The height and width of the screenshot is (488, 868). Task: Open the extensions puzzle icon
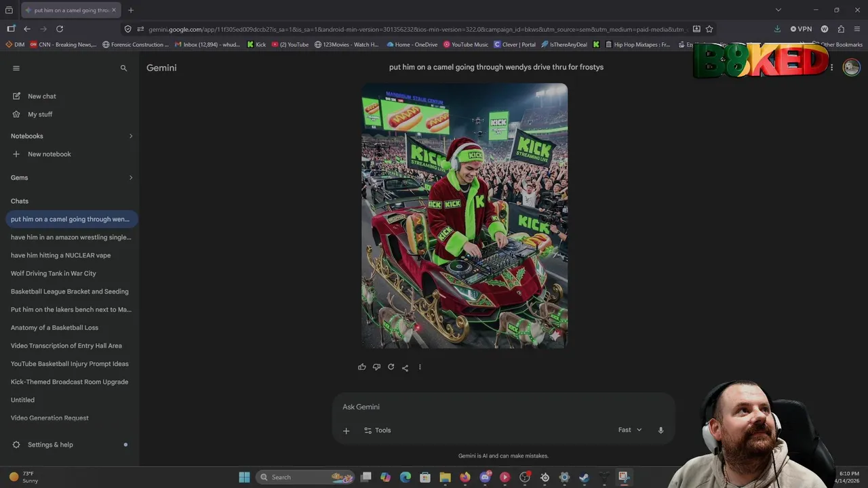(x=841, y=29)
